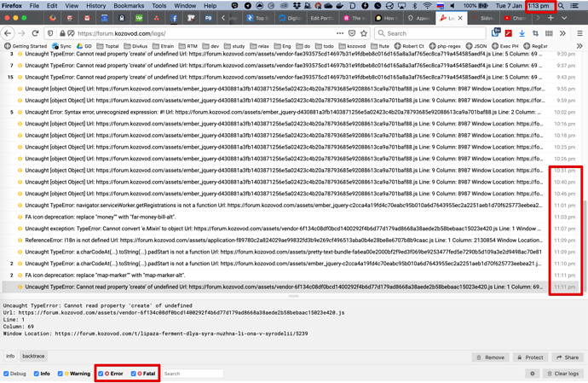The height and width of the screenshot is (383, 588).
Task: Toggle the Fatal log filter checkbox
Action: point(133,374)
